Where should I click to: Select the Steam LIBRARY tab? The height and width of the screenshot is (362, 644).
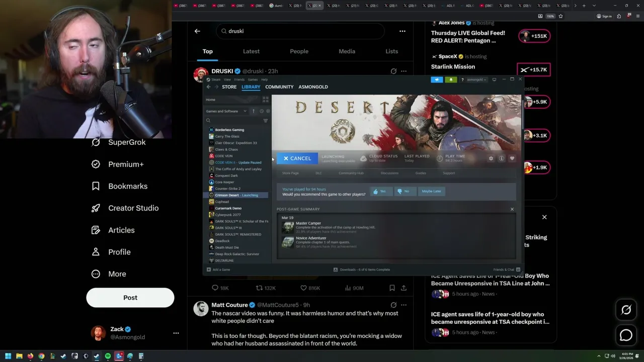pyautogui.click(x=251, y=87)
